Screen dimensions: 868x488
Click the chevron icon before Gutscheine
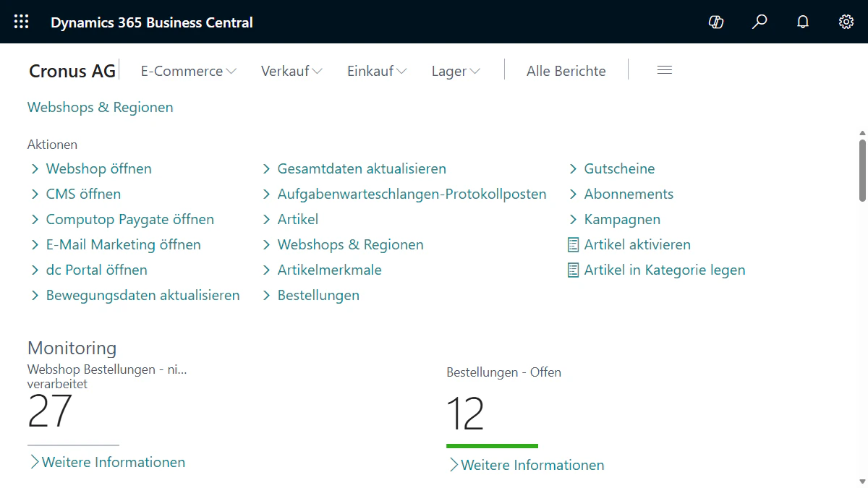click(x=573, y=169)
